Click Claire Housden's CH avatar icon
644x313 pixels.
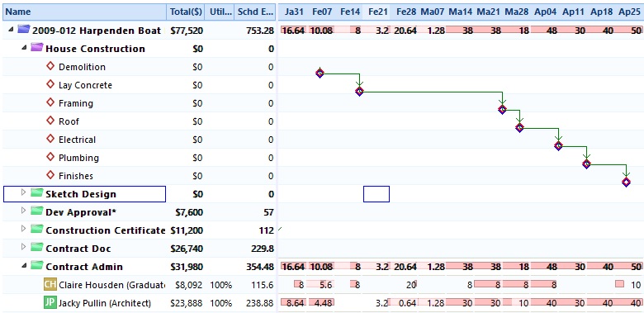[50, 284]
